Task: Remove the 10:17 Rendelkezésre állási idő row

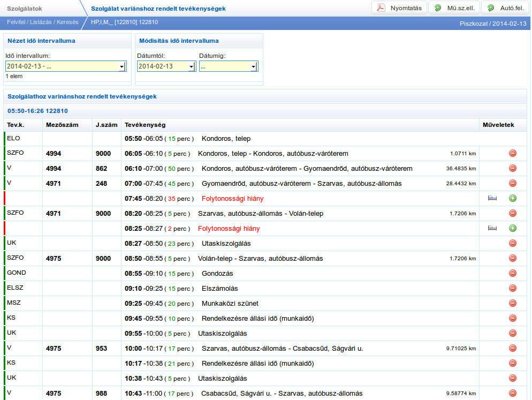Action: click(513, 364)
